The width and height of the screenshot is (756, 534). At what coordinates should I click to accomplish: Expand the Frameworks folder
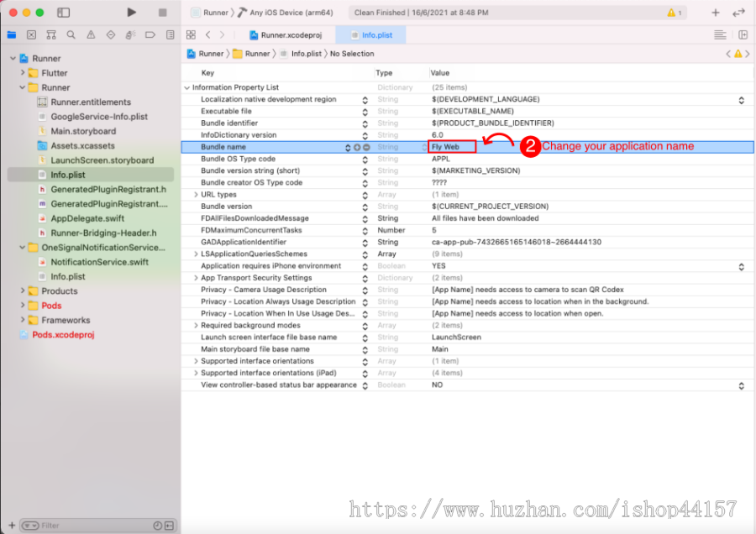click(x=23, y=320)
